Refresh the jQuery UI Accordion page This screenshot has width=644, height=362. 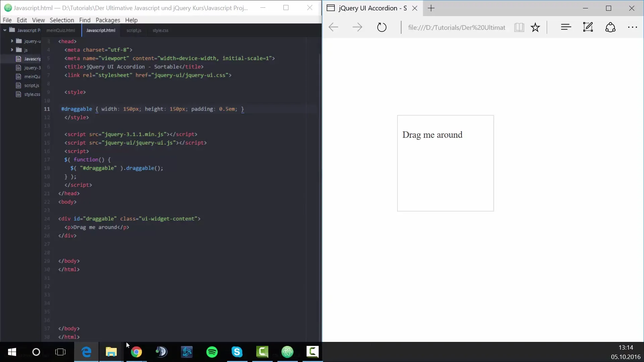tap(382, 27)
